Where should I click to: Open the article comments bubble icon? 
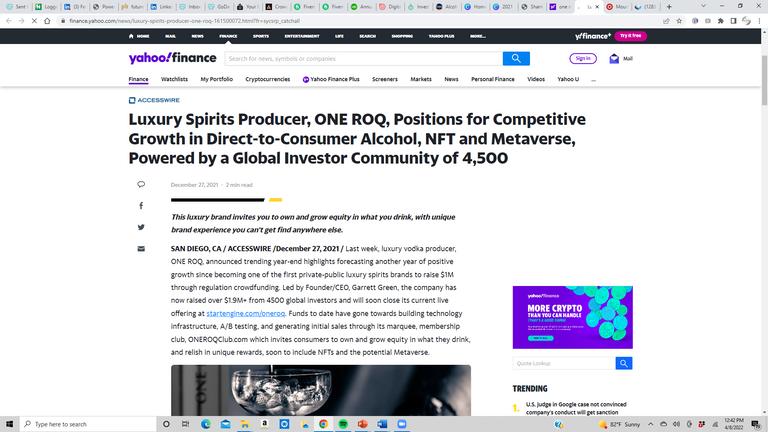click(141, 184)
